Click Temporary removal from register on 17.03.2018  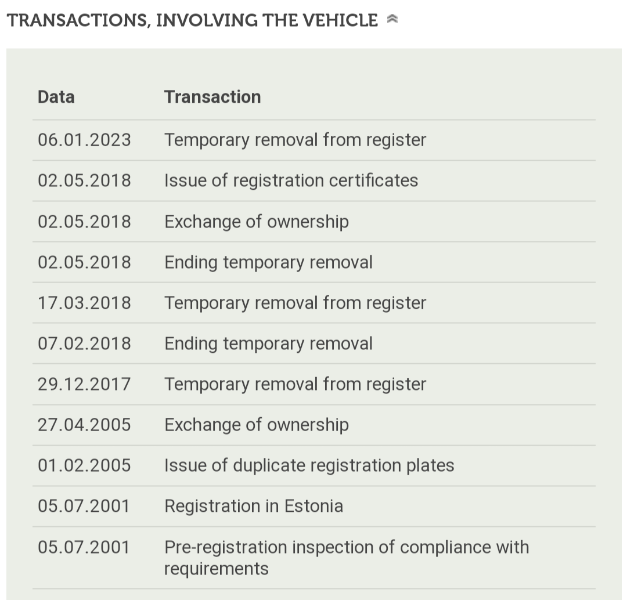coord(295,303)
